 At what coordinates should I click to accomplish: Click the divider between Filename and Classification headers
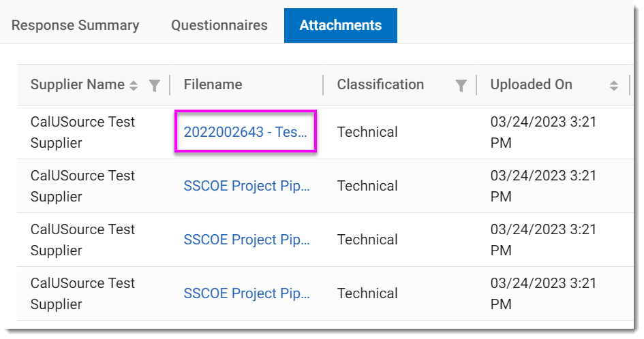(x=323, y=85)
